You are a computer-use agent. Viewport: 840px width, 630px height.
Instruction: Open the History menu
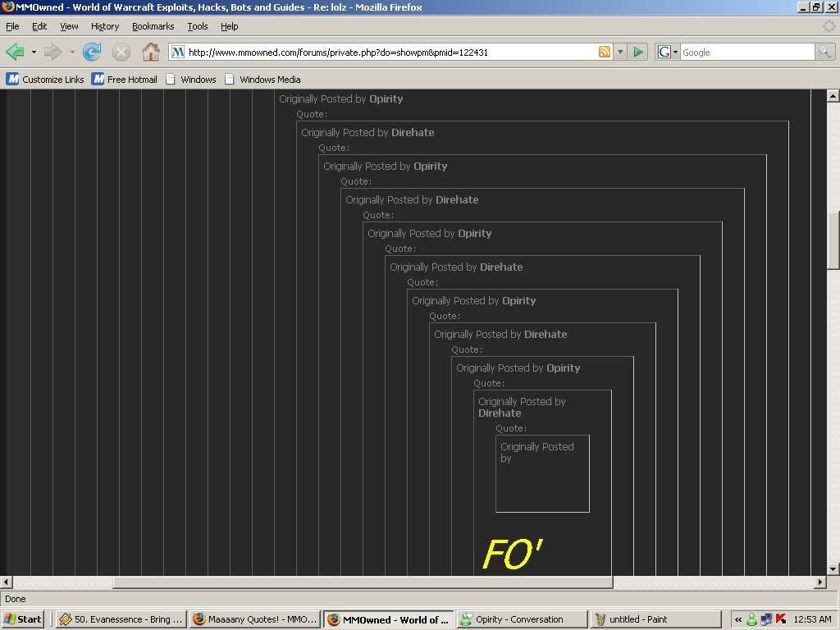105,26
